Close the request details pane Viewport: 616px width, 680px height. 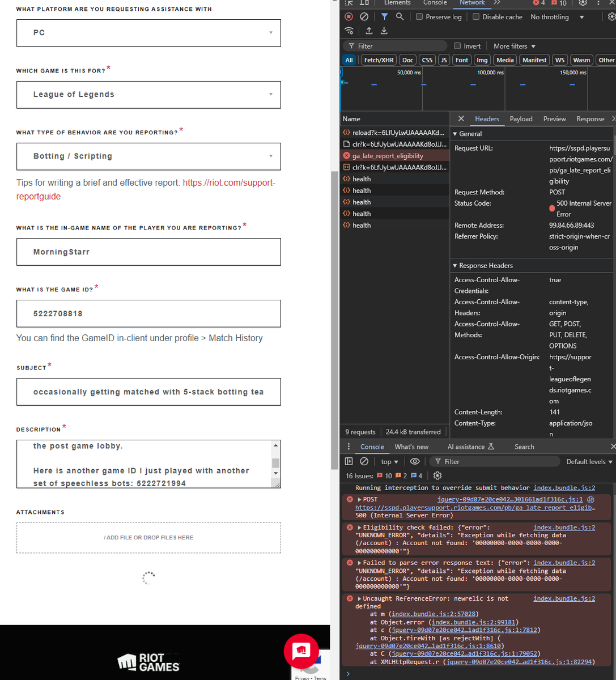(461, 119)
